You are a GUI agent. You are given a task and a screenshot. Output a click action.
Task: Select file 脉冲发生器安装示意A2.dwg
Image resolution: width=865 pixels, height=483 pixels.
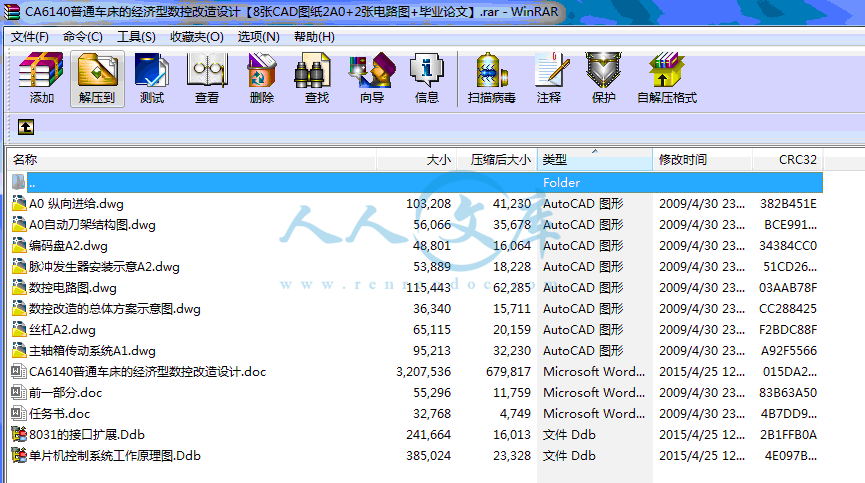coord(104,267)
